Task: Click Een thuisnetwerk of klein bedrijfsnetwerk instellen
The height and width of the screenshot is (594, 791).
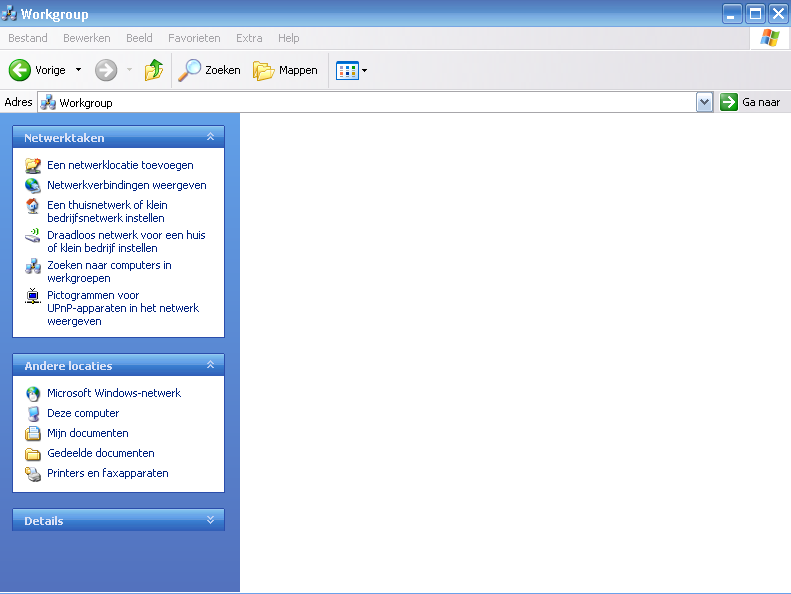Action: coord(107,212)
